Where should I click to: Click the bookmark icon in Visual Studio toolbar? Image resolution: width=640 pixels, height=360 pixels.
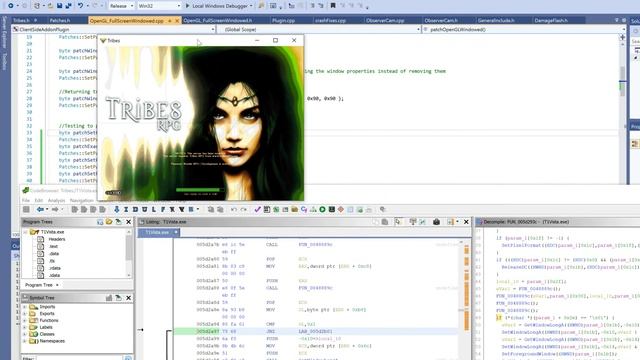(x=333, y=6)
